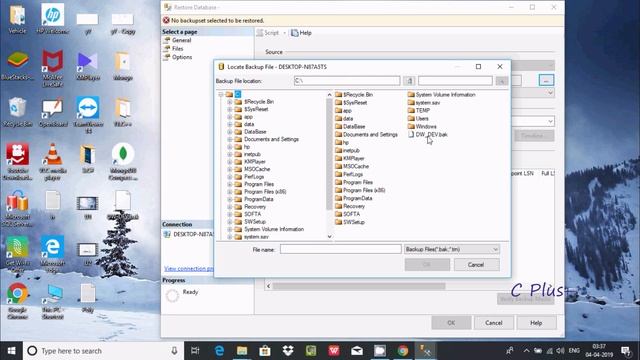This screenshot has width=640, height=360.
Task: Open the View connection properties link
Action: pyautogui.click(x=189, y=269)
